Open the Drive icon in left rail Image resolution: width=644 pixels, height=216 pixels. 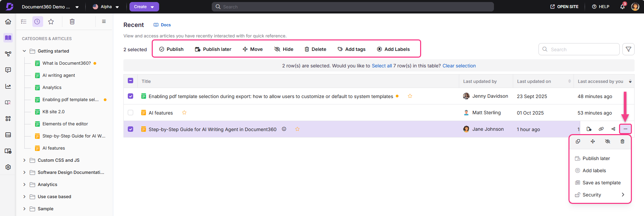8,135
